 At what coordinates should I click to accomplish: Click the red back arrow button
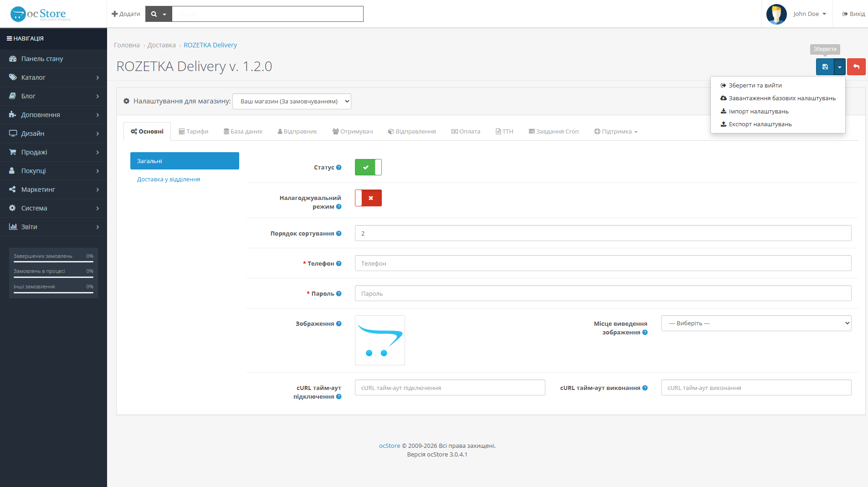click(x=856, y=67)
